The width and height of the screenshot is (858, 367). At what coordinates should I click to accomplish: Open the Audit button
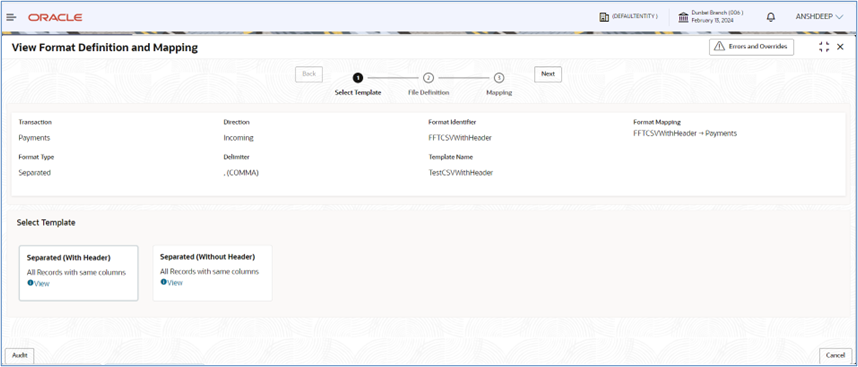coord(20,356)
